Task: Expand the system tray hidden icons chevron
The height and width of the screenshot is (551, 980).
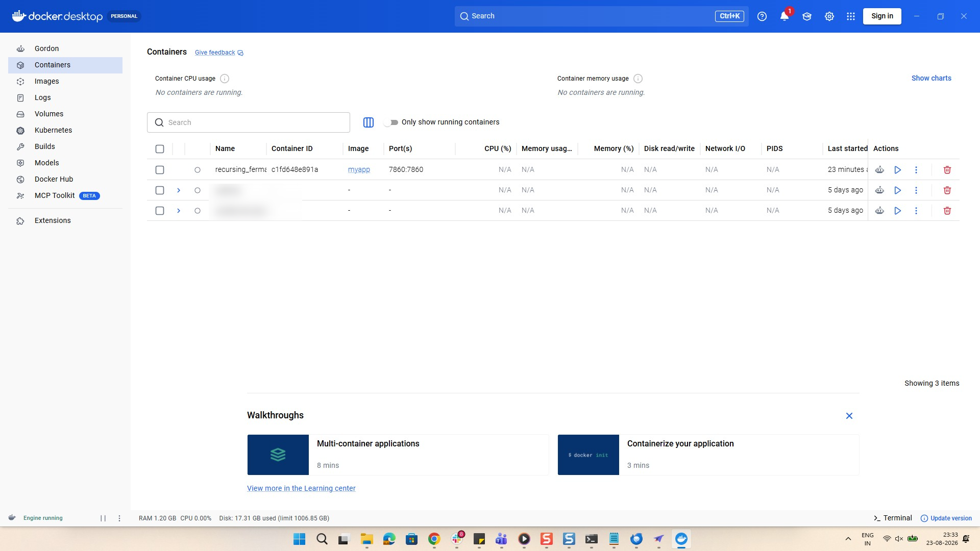Action: coord(848,539)
